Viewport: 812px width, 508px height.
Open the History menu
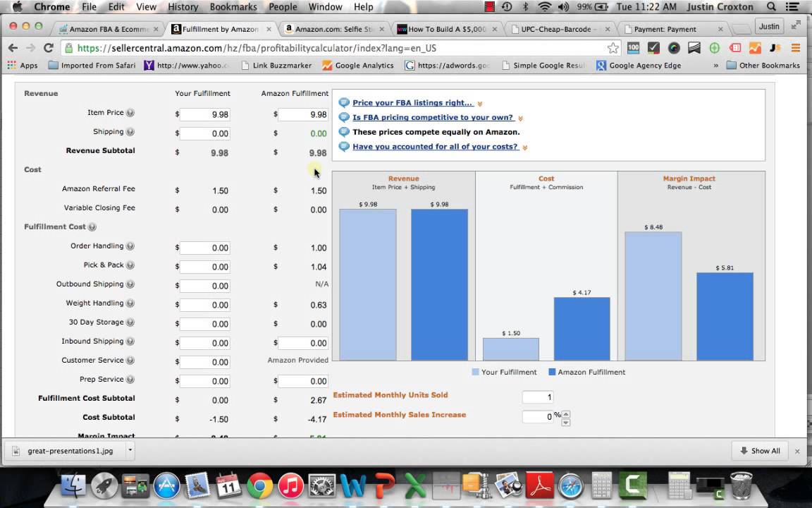183,7
